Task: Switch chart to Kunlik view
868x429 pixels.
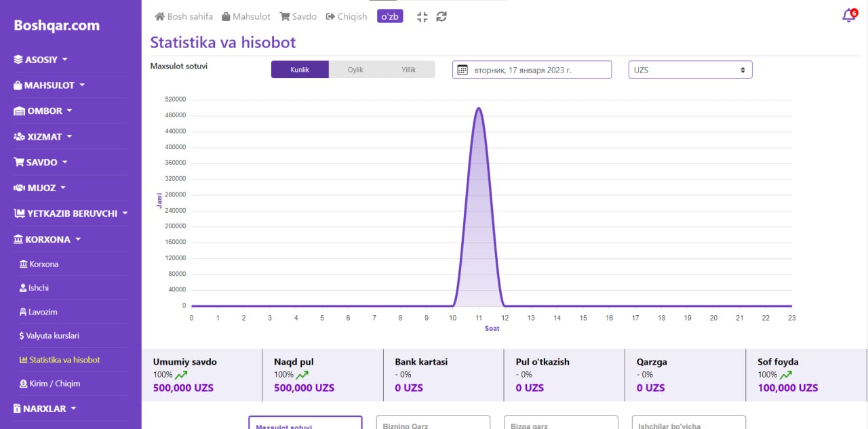Action: 300,70
